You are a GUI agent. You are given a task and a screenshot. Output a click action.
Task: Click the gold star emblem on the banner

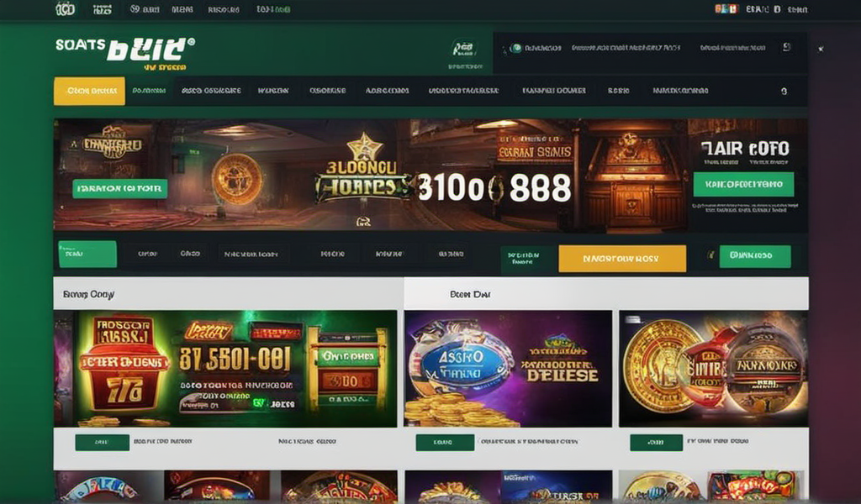pos(364,146)
